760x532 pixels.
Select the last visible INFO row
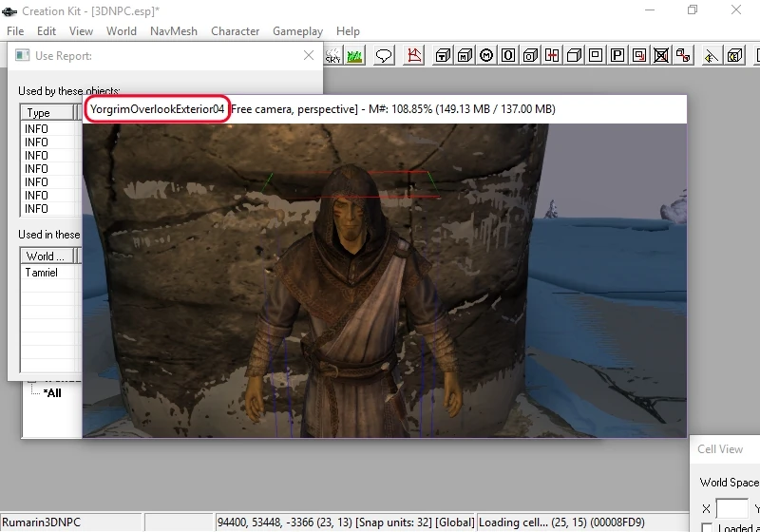tap(51, 209)
